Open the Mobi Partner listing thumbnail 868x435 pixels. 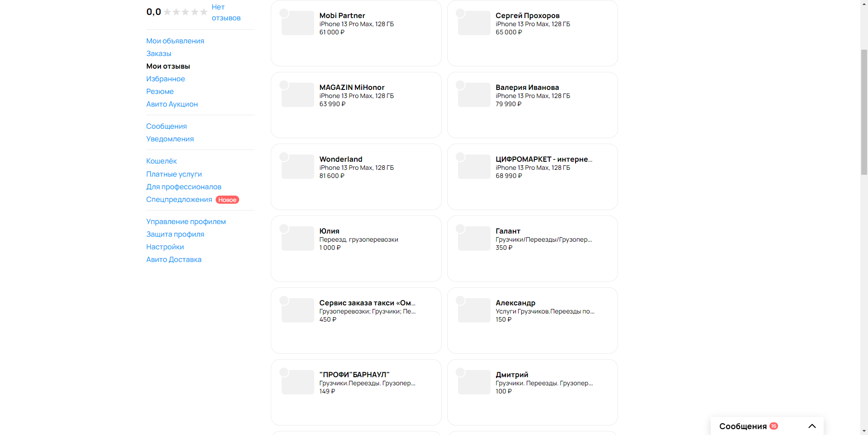click(298, 23)
